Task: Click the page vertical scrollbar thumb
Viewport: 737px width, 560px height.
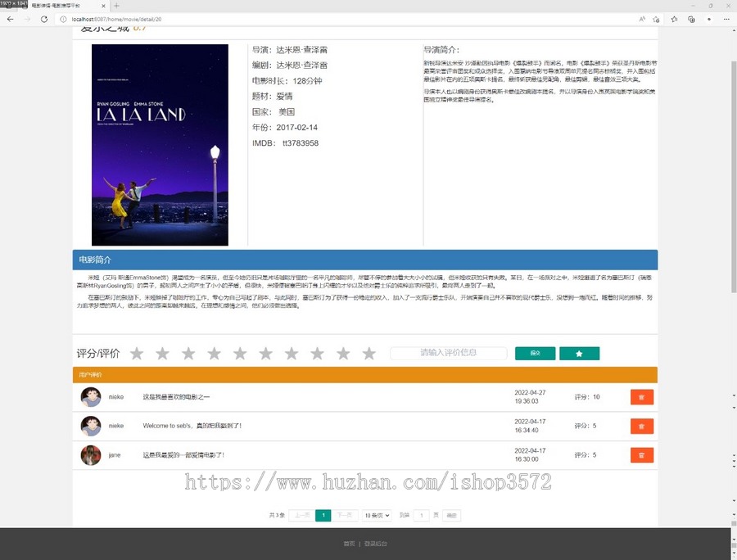Action: (x=733, y=176)
